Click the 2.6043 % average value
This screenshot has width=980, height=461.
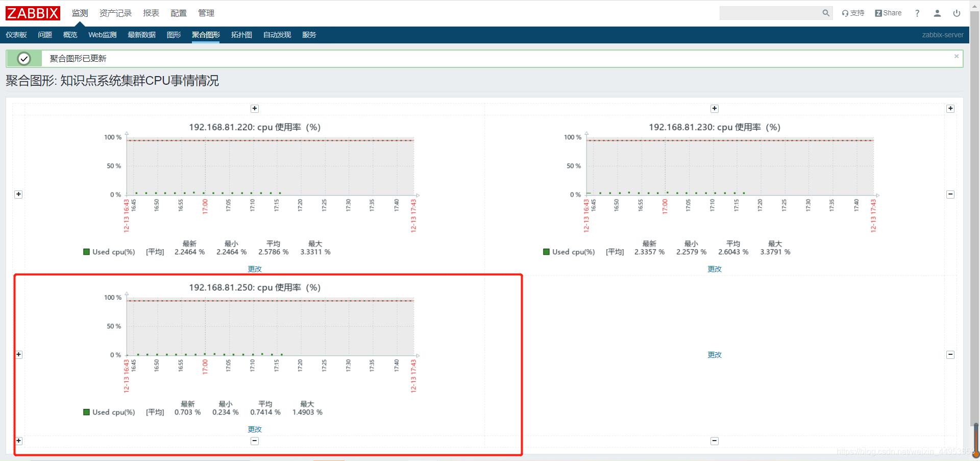coord(733,252)
